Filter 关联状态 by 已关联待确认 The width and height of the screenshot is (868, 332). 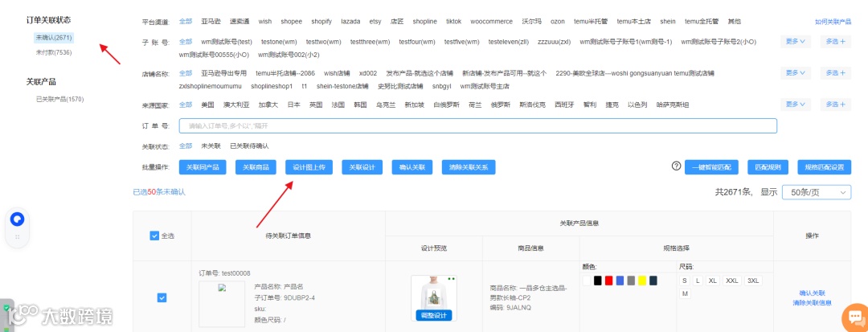click(249, 146)
